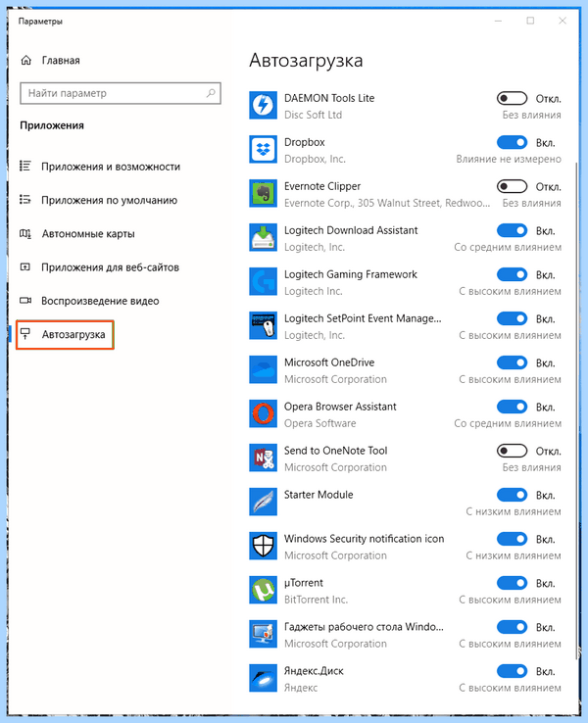The image size is (588, 723).
Task: Click the home icon next to Главная
Action: coord(26,60)
